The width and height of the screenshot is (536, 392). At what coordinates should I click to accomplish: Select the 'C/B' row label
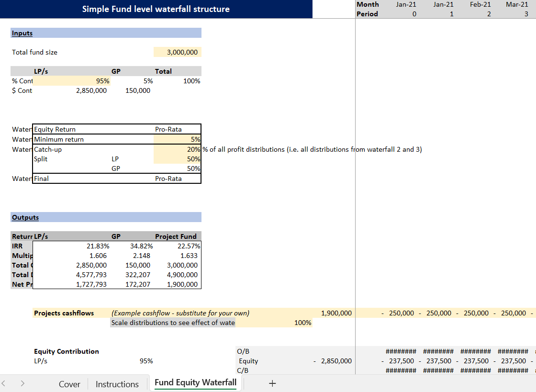[243, 370]
